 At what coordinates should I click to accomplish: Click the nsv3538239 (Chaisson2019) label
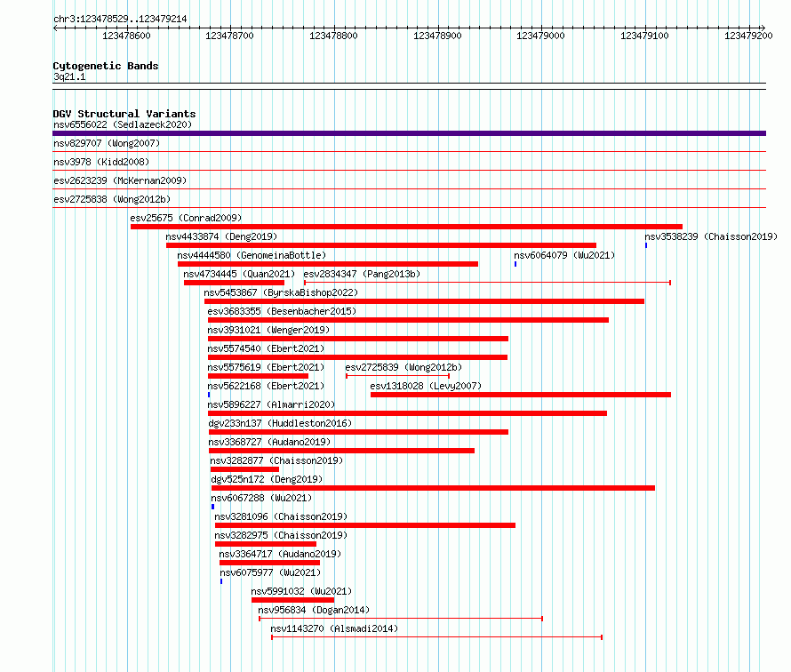[x=711, y=236]
